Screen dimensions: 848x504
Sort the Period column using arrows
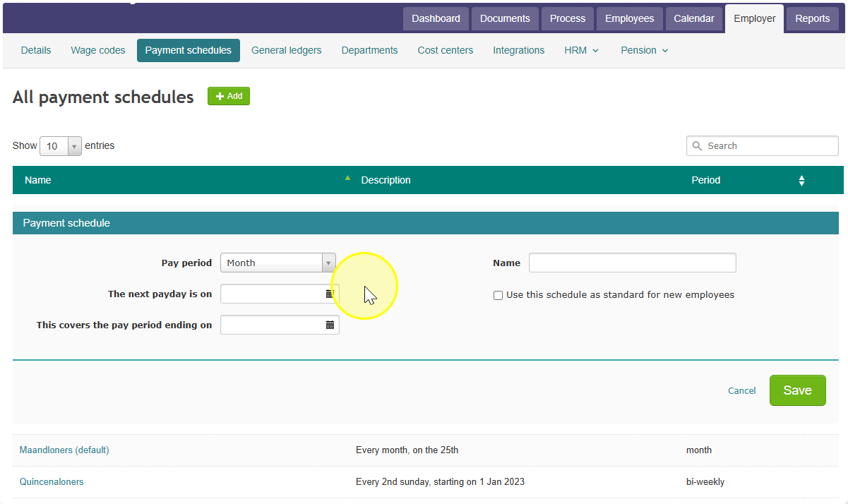801,181
